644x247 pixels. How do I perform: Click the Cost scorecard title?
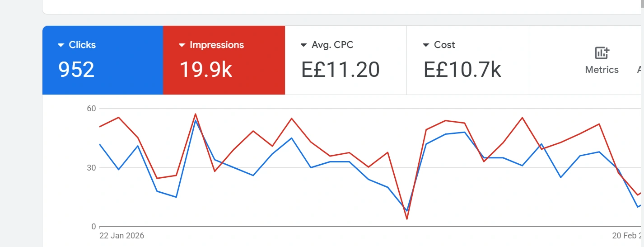444,45
